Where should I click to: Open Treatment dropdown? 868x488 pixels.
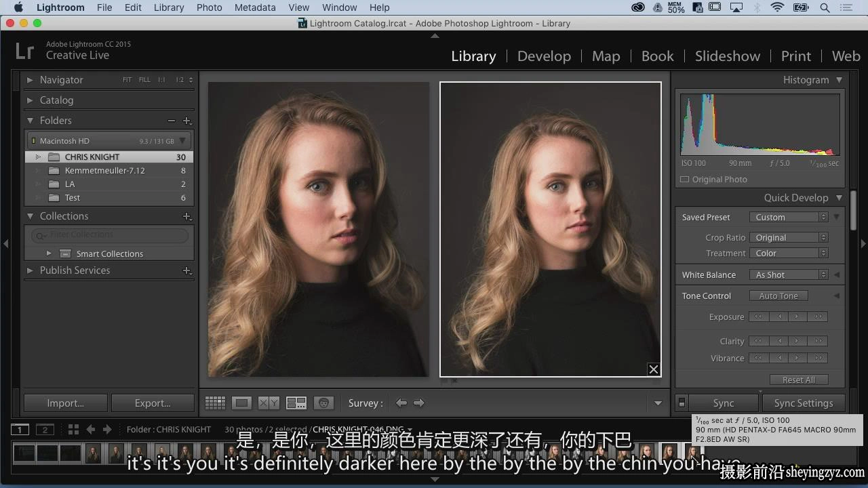(x=789, y=253)
